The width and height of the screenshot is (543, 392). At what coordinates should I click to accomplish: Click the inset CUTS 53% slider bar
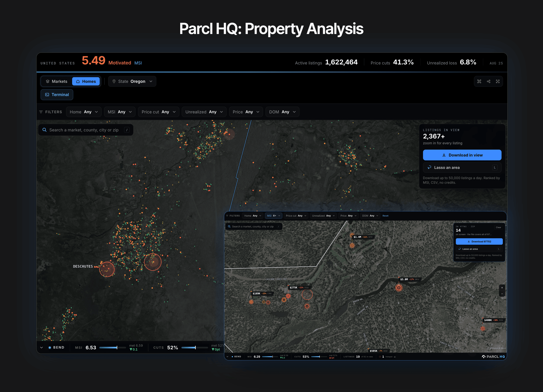click(x=319, y=357)
